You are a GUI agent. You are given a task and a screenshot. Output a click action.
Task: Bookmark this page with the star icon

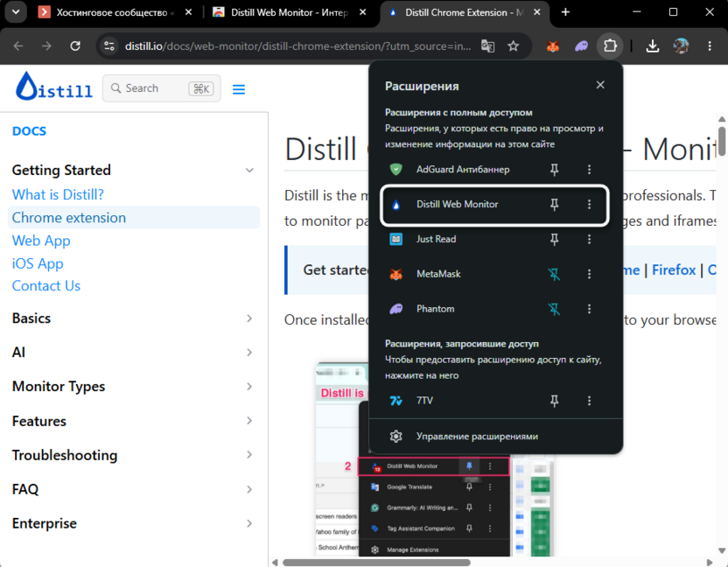click(513, 46)
